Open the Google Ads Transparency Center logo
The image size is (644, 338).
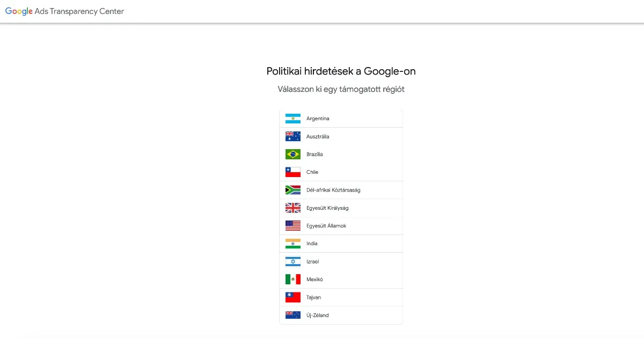point(64,11)
